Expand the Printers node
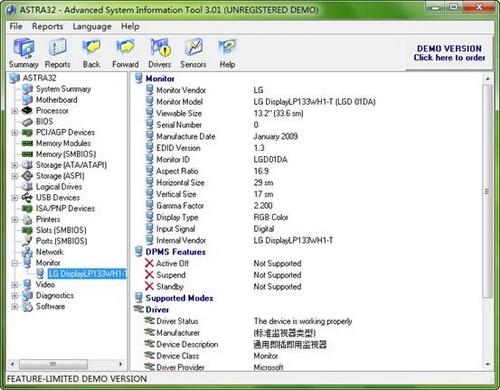Viewport: 500px width, 390px height. click(15, 219)
